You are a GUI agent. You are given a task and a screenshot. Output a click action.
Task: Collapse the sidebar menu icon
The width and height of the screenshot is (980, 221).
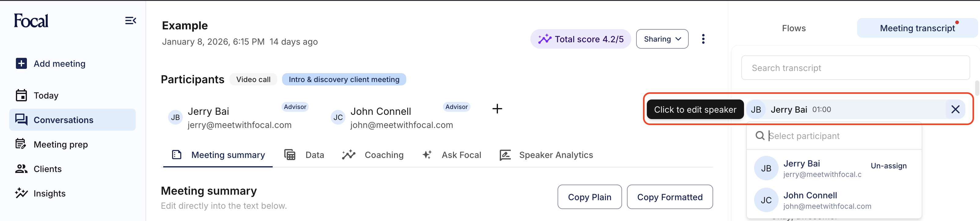pyautogui.click(x=131, y=21)
